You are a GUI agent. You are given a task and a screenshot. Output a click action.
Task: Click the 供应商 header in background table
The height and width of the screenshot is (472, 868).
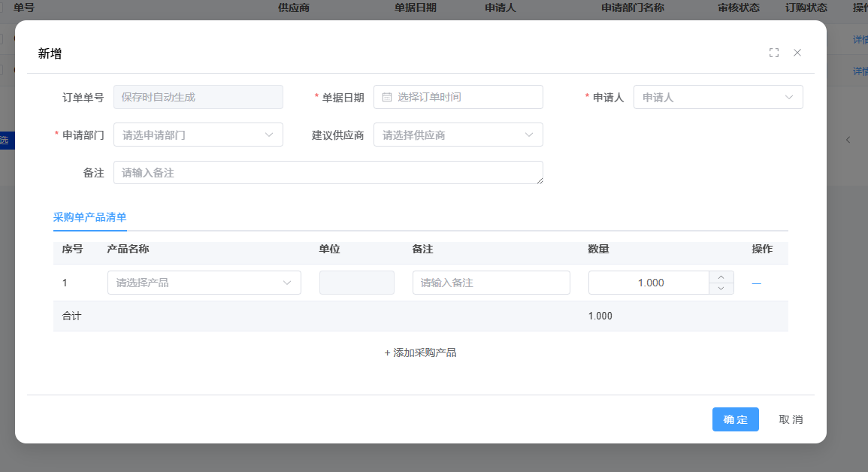coord(293,8)
